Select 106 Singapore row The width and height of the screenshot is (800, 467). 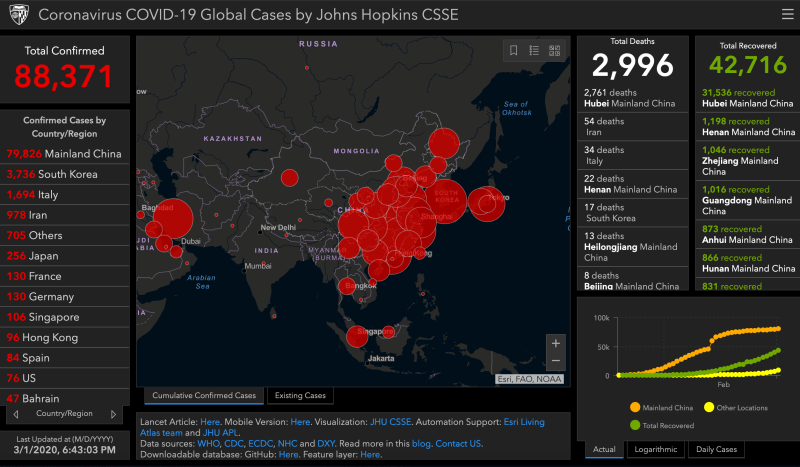(65, 317)
